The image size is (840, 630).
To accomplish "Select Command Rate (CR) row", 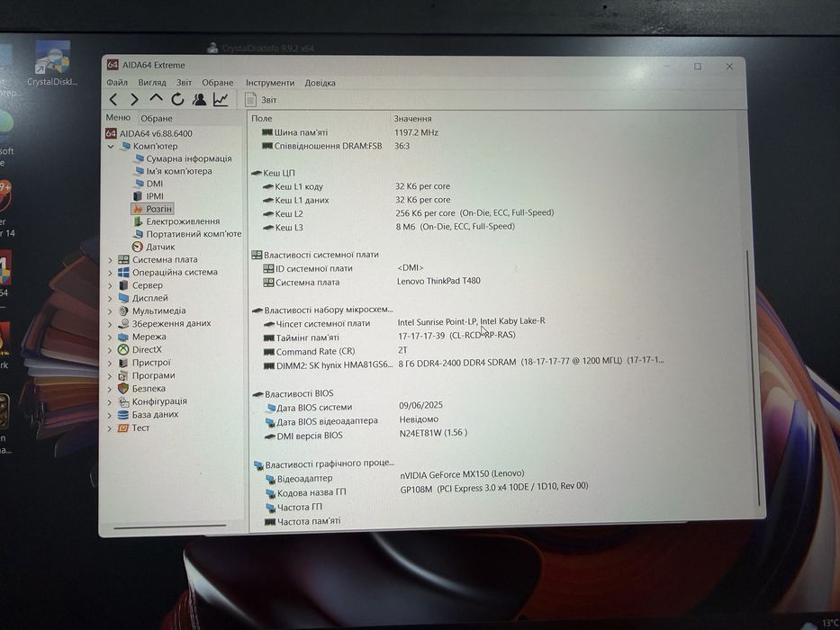I will (335, 351).
